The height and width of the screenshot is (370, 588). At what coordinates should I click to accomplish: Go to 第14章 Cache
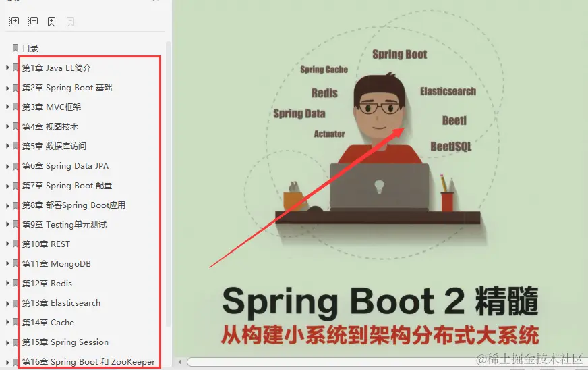pyautogui.click(x=48, y=322)
